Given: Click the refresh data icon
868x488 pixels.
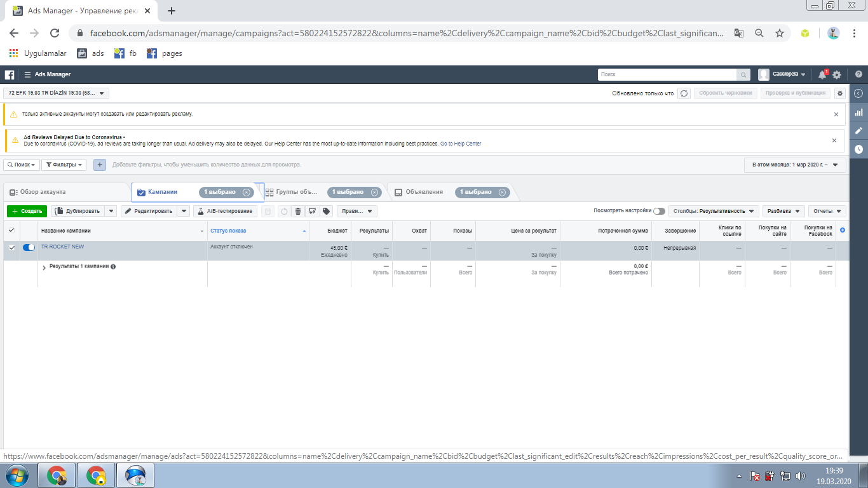Looking at the screenshot, I should 684,93.
